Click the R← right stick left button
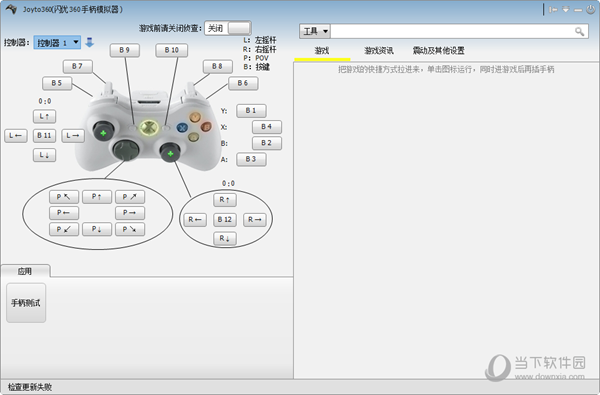The image size is (600, 395). click(x=195, y=220)
